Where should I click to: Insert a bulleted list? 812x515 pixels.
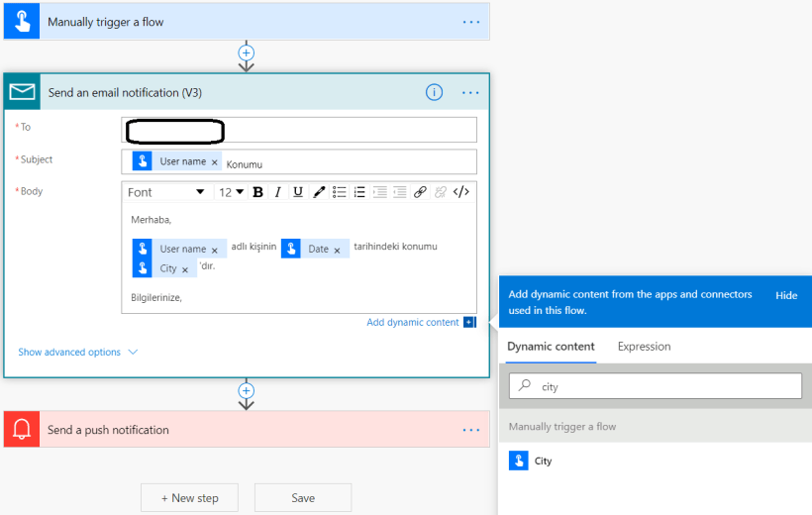340,192
